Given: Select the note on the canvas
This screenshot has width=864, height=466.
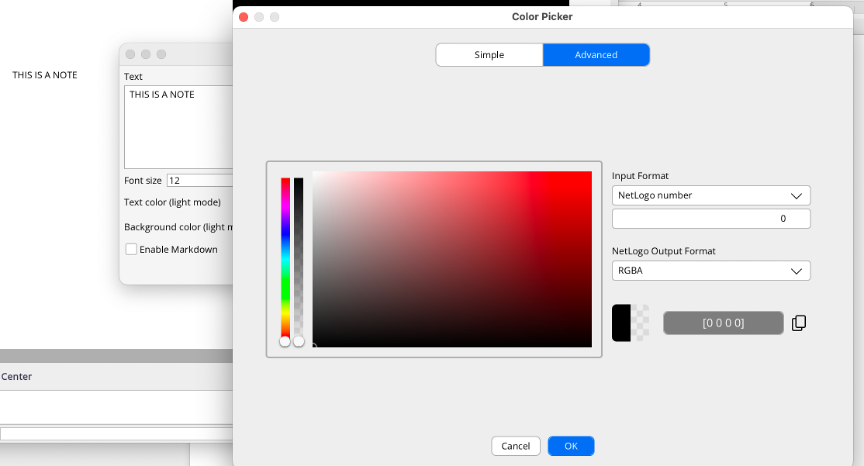Looking at the screenshot, I should (45, 75).
